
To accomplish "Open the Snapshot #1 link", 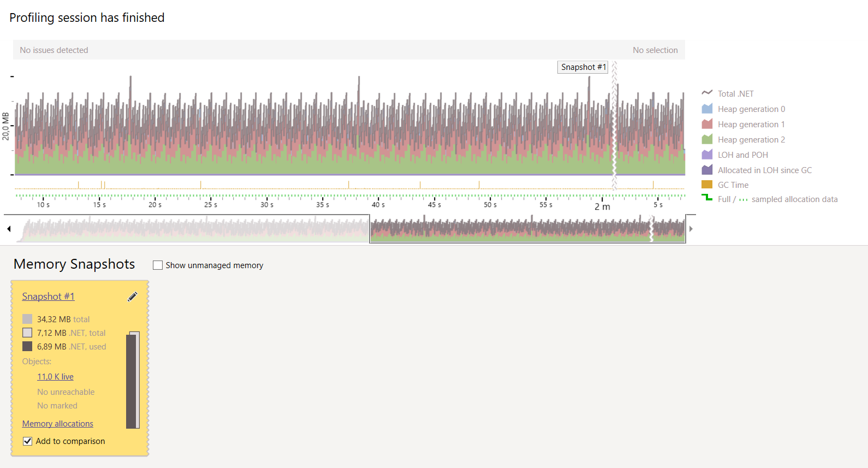I will [x=48, y=297].
